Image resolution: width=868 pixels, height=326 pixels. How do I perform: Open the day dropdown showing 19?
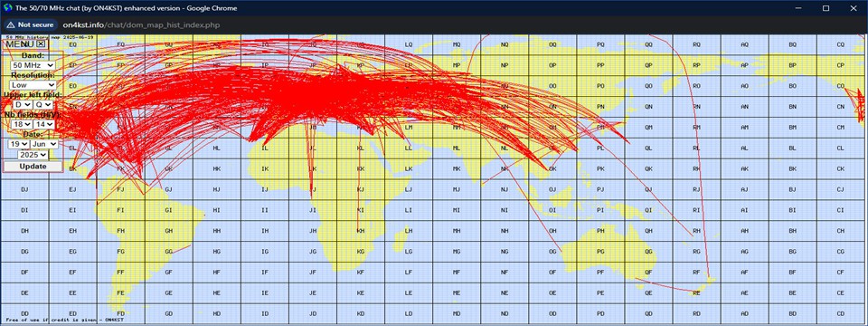(x=18, y=144)
